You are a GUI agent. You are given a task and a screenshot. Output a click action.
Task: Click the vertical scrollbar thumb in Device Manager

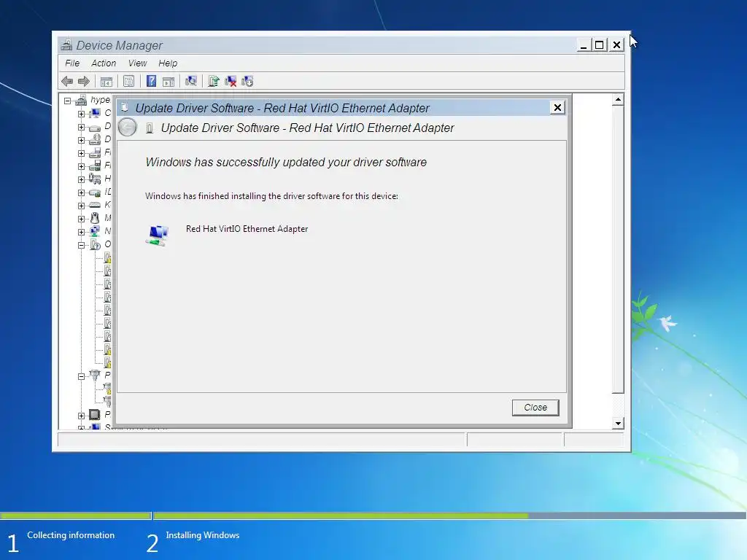click(x=618, y=249)
